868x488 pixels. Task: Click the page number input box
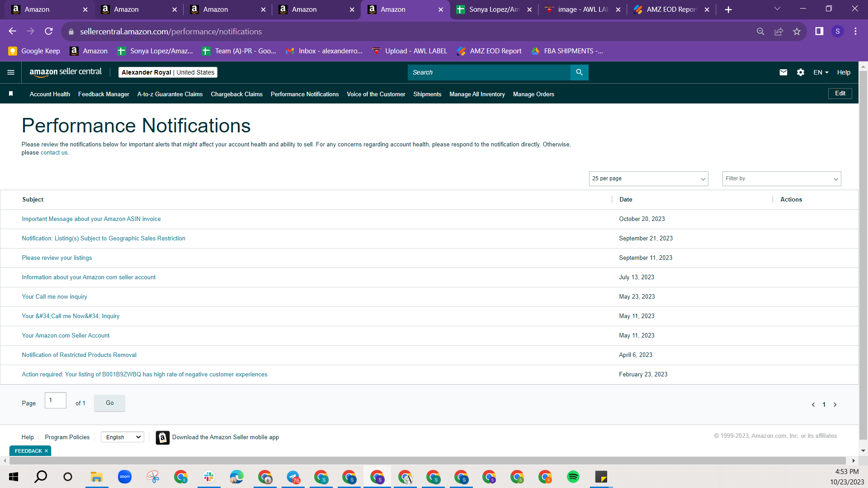[x=56, y=400]
